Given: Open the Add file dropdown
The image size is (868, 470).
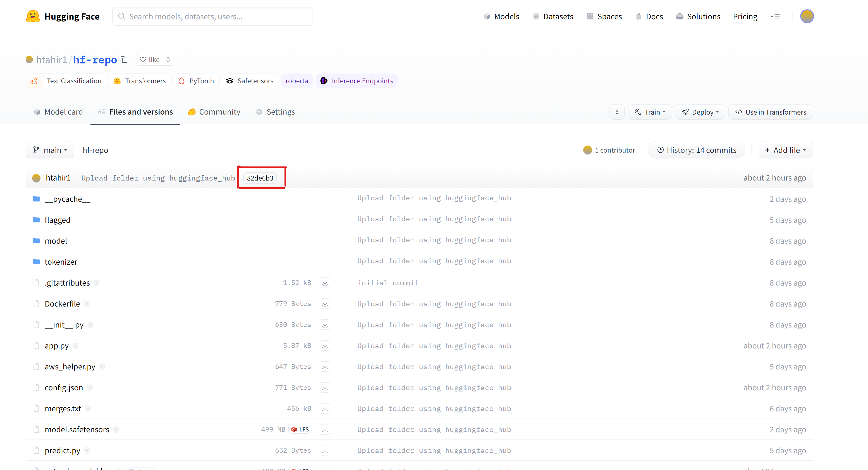Looking at the screenshot, I should click(x=785, y=150).
